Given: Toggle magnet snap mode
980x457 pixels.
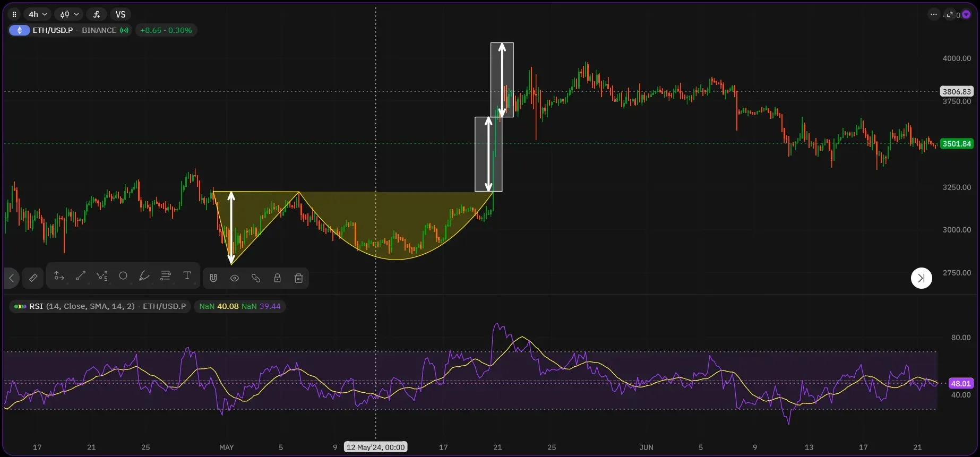Looking at the screenshot, I should click(x=213, y=278).
